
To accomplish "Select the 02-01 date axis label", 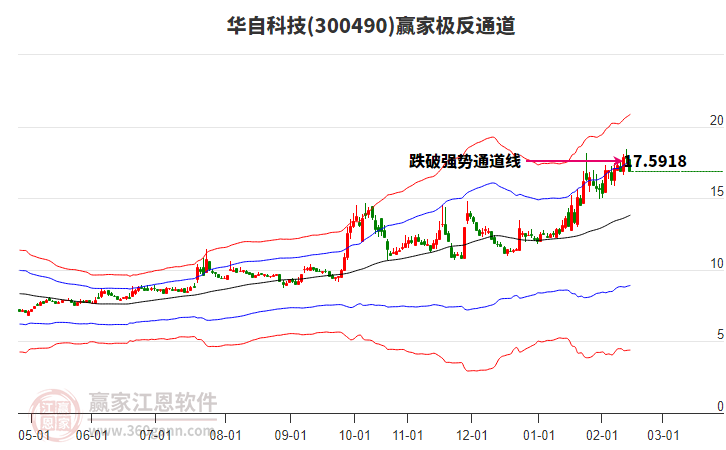I will tap(601, 435).
